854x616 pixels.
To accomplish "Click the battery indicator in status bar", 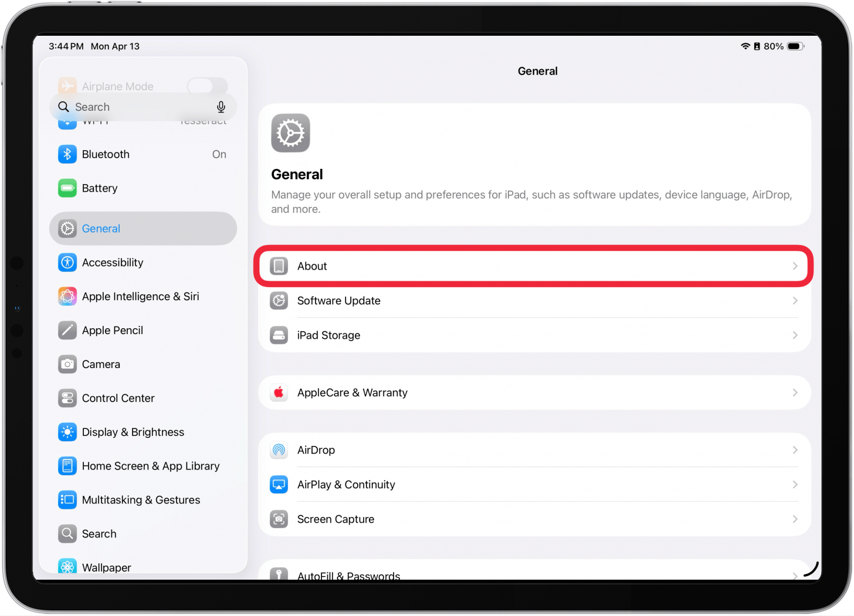I will coord(795,46).
